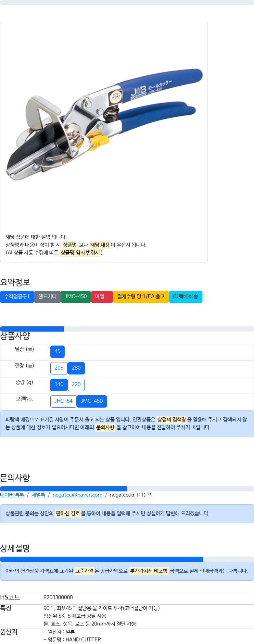Select model JMC-450 in spec table
The width and height of the screenshot is (254, 644).
pyautogui.click(x=92, y=401)
